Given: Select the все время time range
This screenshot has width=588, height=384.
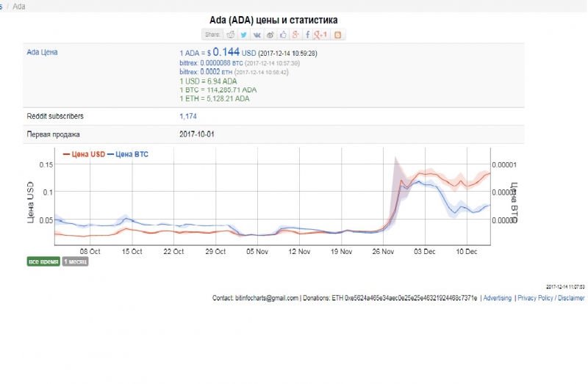Looking at the screenshot, I should pyautogui.click(x=43, y=261).
